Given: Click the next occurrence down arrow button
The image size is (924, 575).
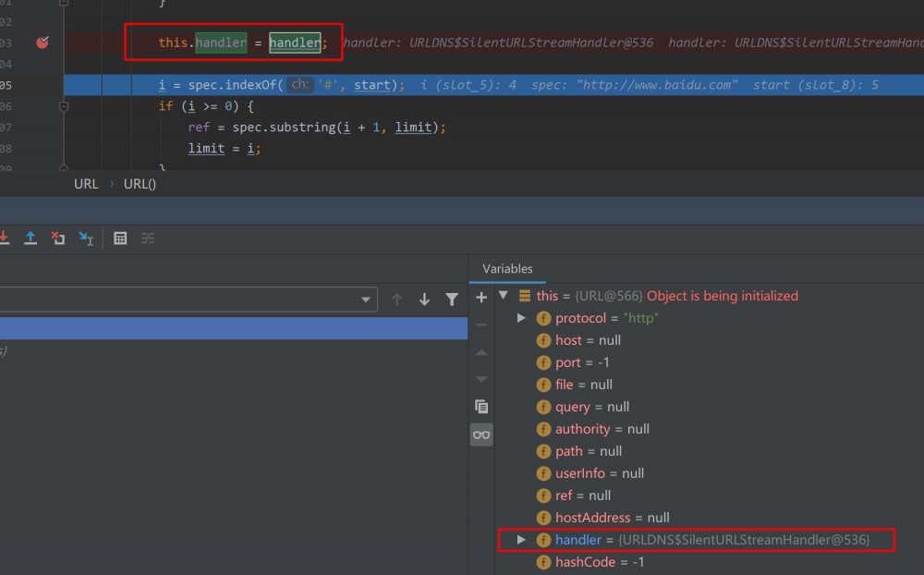Looking at the screenshot, I should point(424,298).
